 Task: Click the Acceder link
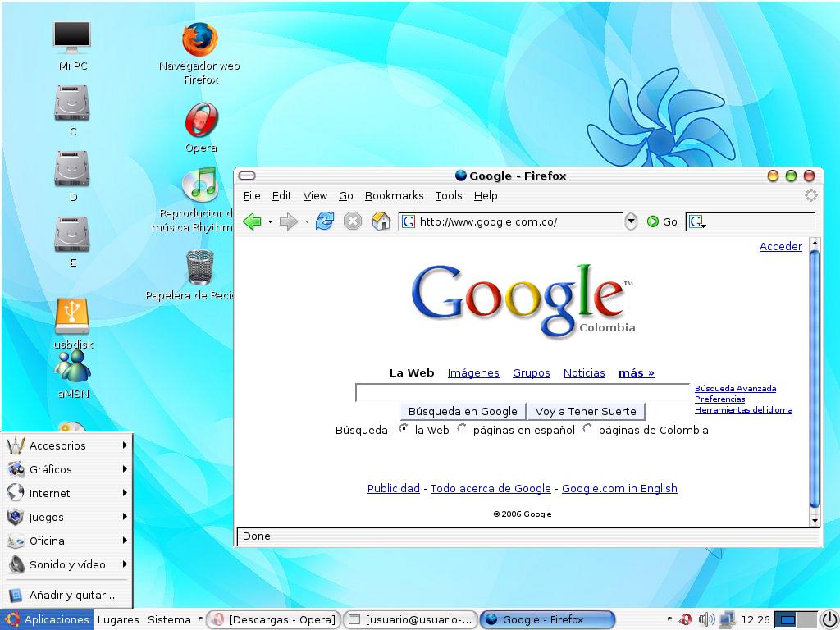pyautogui.click(x=781, y=246)
